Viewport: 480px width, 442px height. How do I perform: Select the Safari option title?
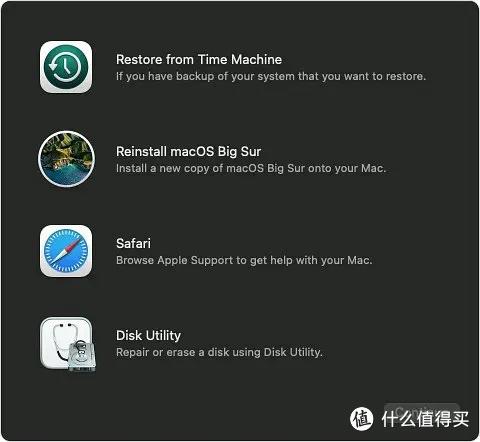[x=133, y=243]
